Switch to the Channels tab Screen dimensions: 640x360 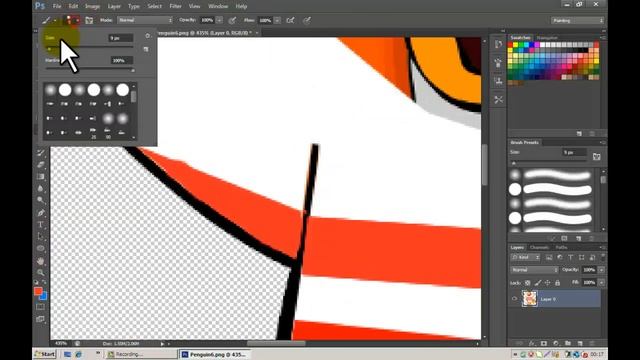point(539,247)
